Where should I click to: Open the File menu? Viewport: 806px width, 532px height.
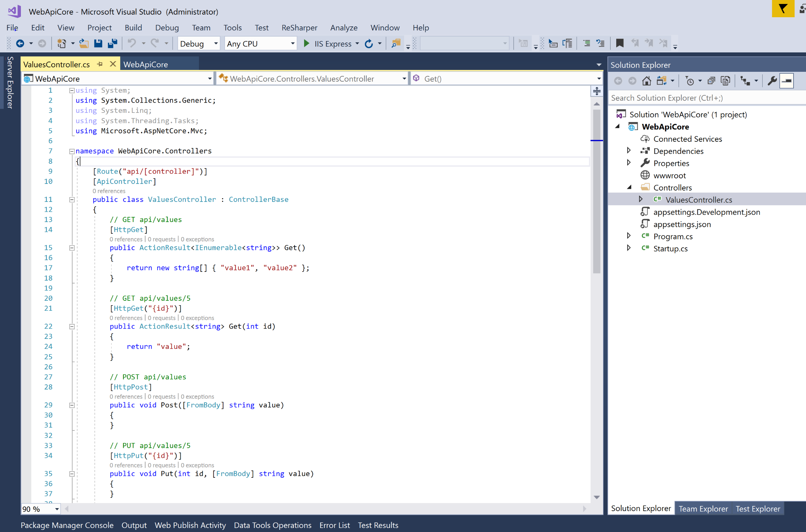point(12,27)
